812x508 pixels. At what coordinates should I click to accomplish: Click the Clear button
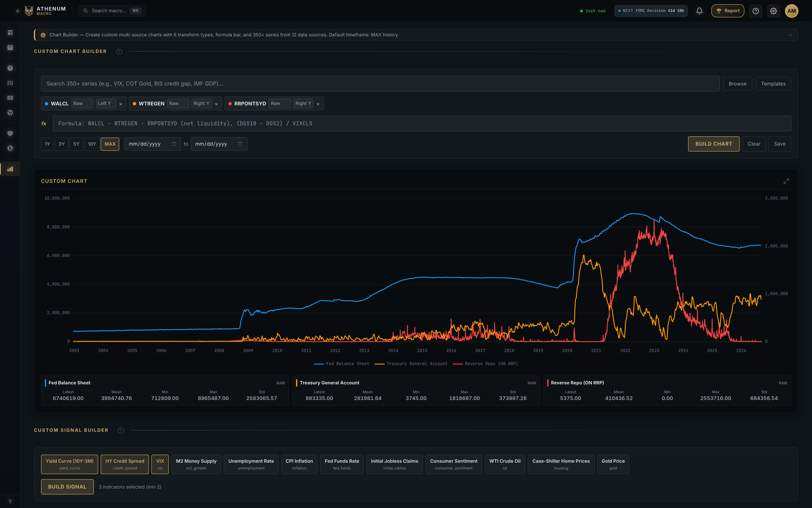(754, 144)
